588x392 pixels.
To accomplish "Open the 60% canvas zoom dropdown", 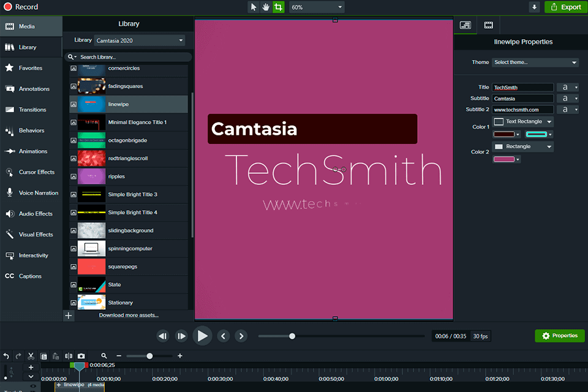I will coord(317,7).
